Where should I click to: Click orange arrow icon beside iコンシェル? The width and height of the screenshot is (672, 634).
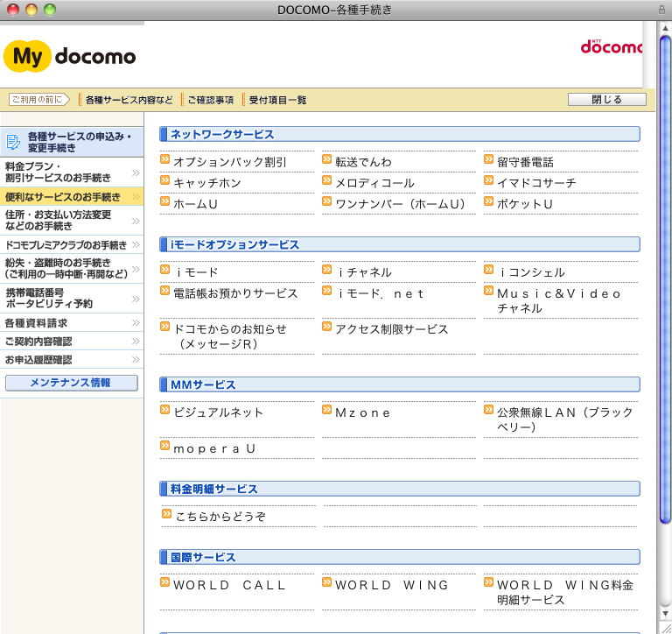pyautogui.click(x=489, y=270)
